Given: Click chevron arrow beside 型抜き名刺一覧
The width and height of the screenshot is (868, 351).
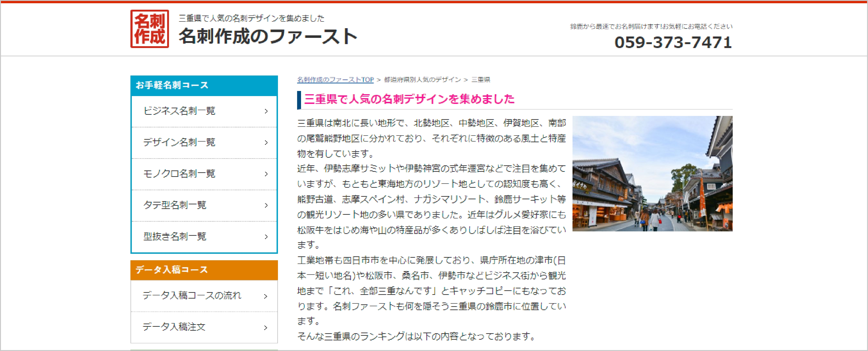Looking at the screenshot, I should (266, 237).
